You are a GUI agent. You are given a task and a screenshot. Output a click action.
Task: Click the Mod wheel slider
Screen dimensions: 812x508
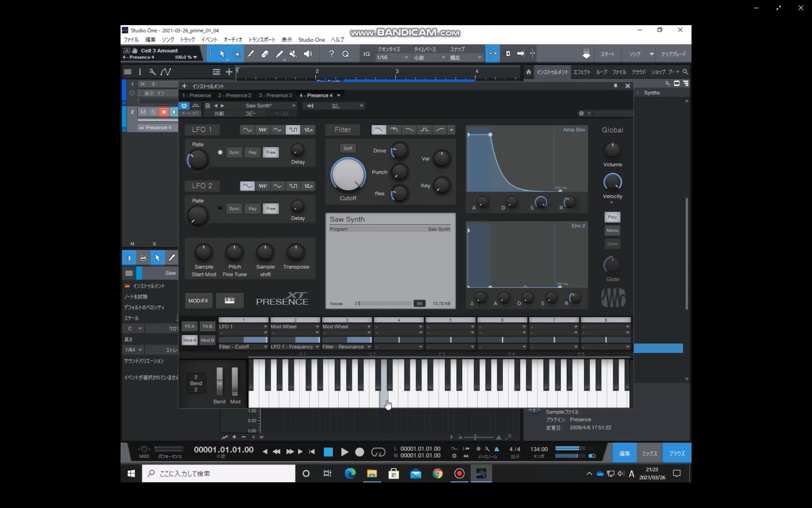tap(235, 381)
